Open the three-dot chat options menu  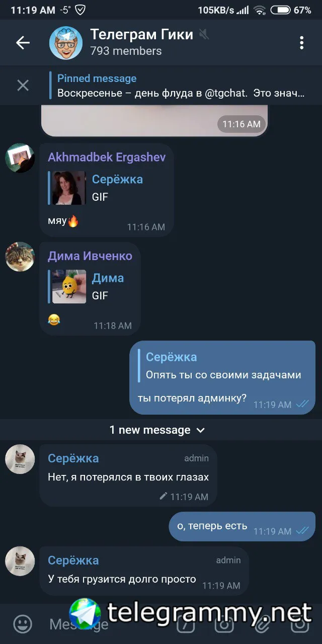coord(301,43)
